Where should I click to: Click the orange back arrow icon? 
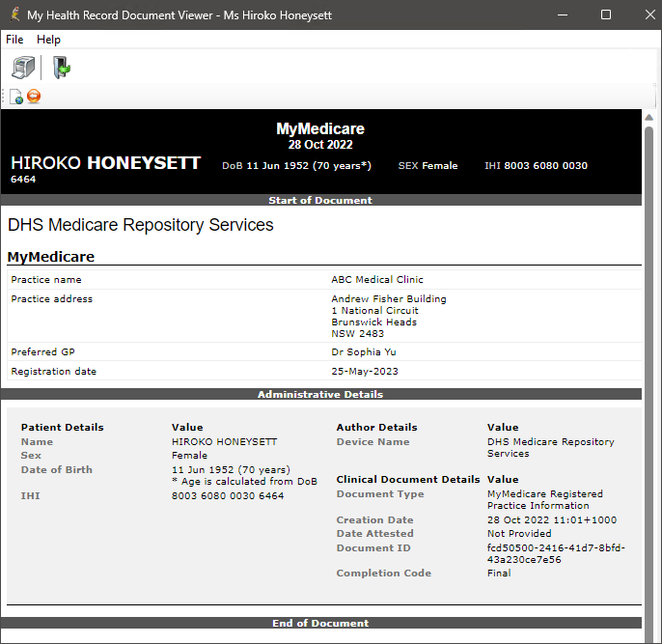click(x=34, y=97)
